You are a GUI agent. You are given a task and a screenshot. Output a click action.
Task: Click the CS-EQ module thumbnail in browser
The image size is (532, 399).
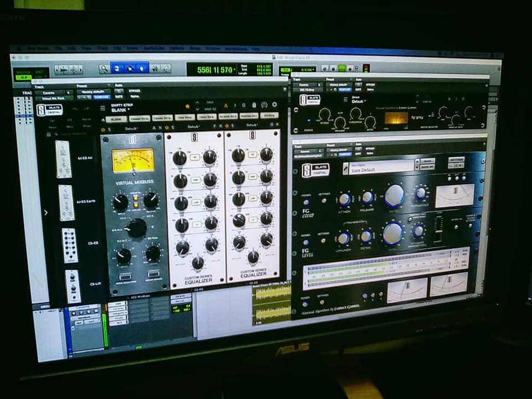[x=70, y=245]
